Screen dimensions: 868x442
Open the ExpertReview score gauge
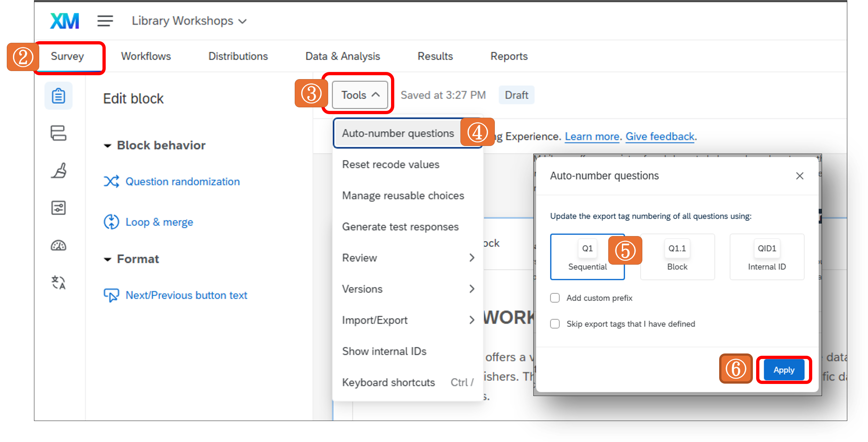pyautogui.click(x=58, y=245)
